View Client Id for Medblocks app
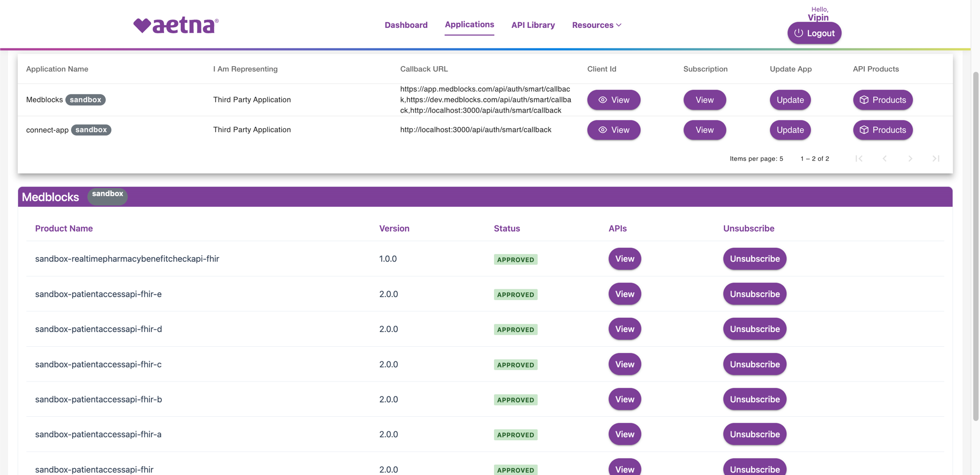Screen dimensions: 980x475 tap(613, 100)
